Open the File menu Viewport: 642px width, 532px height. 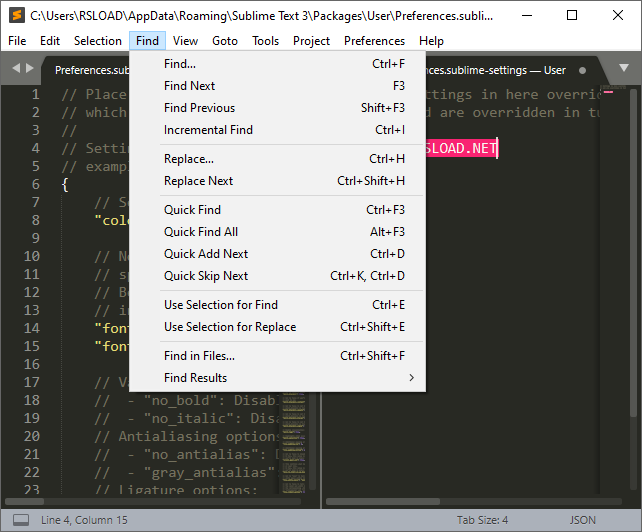(17, 41)
